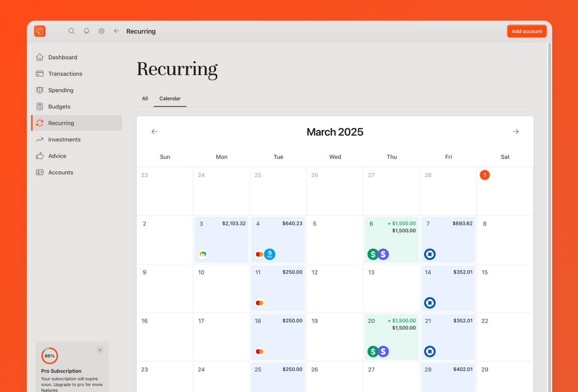578x392 pixels.
Task: Open Budgets in the sidebar
Action: 77,106
